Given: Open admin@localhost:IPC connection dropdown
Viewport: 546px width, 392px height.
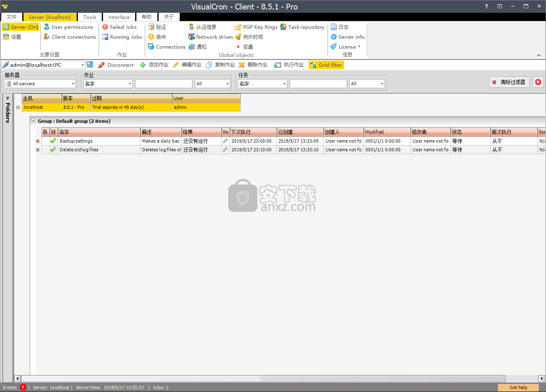Looking at the screenshot, I should click(82, 65).
